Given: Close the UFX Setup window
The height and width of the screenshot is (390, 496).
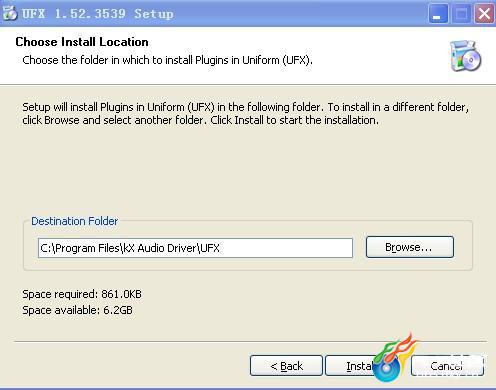Looking at the screenshot, I should (484, 14).
